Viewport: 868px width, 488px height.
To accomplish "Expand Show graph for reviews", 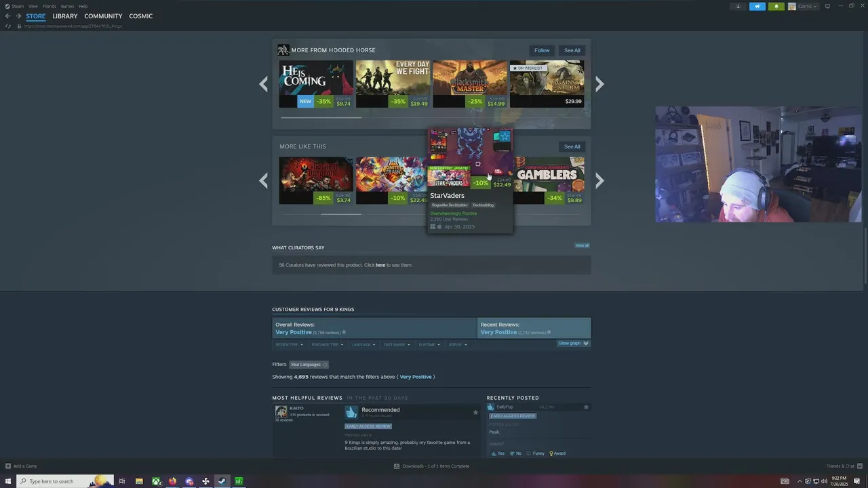I will tap(573, 343).
